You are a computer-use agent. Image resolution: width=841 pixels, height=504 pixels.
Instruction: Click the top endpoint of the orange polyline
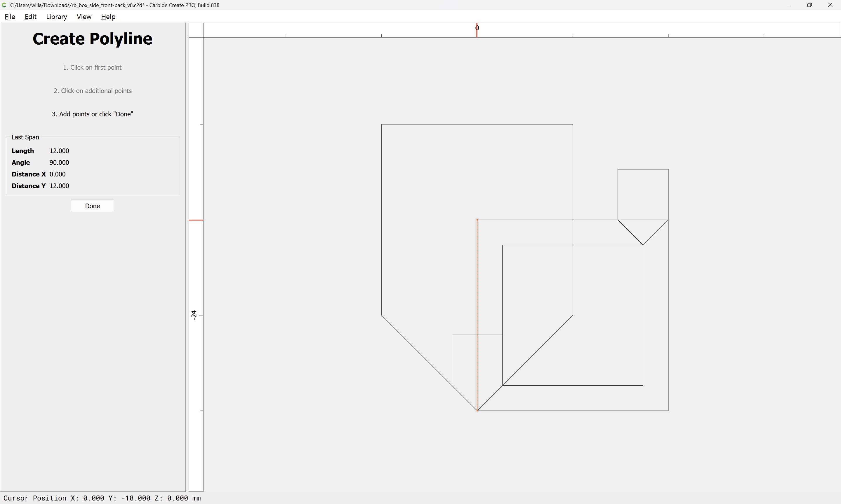(x=477, y=220)
